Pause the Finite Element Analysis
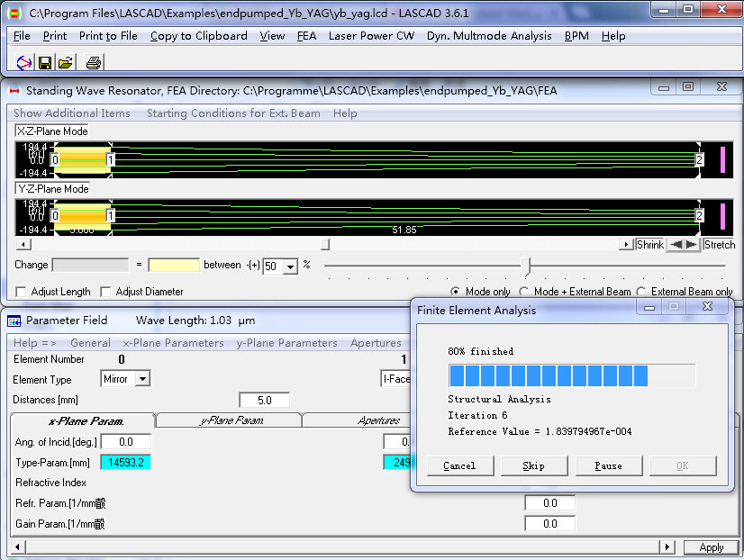The height and width of the screenshot is (560, 744). click(609, 466)
